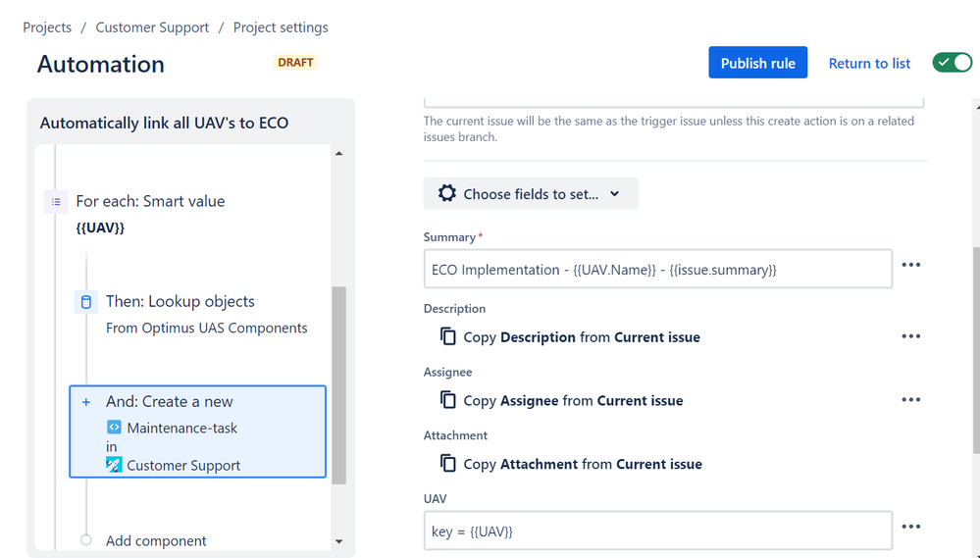Click the rule list scroll up arrow
This screenshot has width=980, height=558.
tap(338, 153)
